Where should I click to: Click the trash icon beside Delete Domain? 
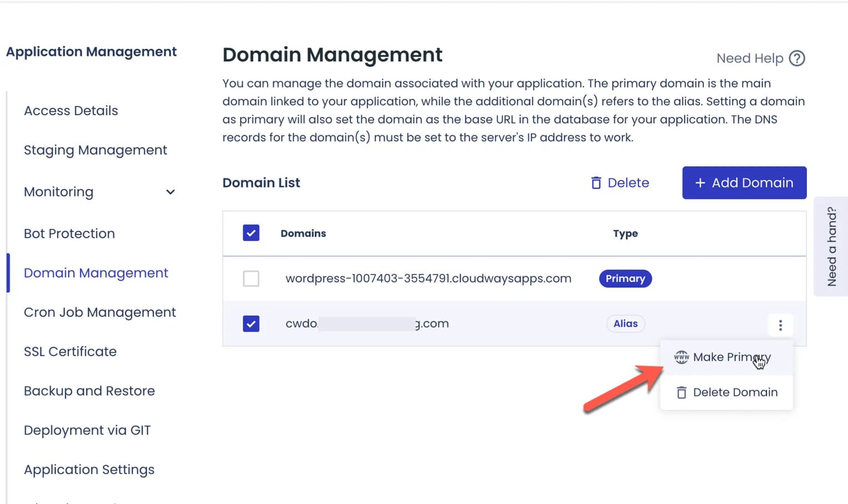(x=681, y=392)
